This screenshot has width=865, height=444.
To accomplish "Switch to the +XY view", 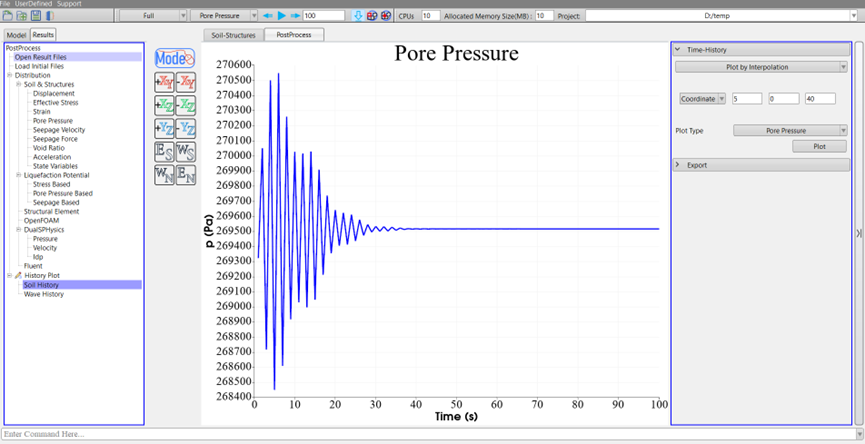I will pyautogui.click(x=165, y=82).
